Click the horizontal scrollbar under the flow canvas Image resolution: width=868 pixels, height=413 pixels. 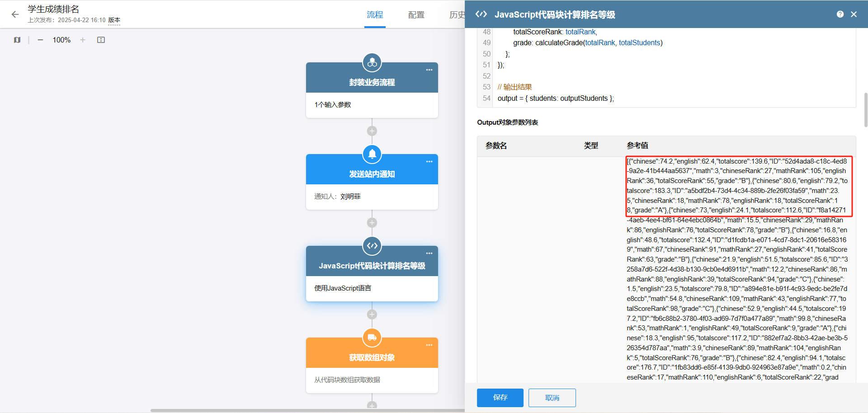point(307,410)
